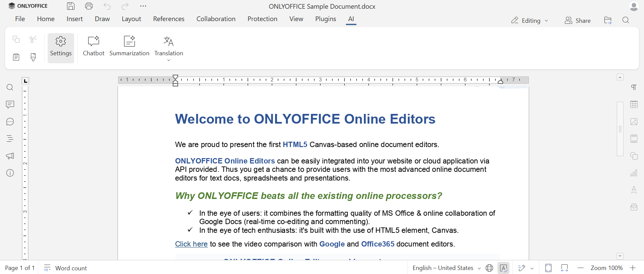Open Shape settings in right sidebar

click(x=634, y=156)
